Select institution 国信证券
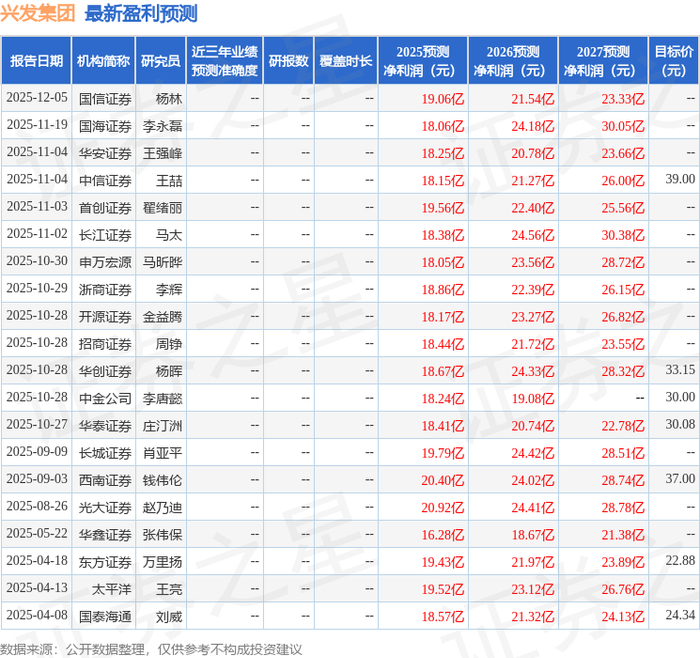Image resolution: width=700 pixels, height=658 pixels. [105, 99]
